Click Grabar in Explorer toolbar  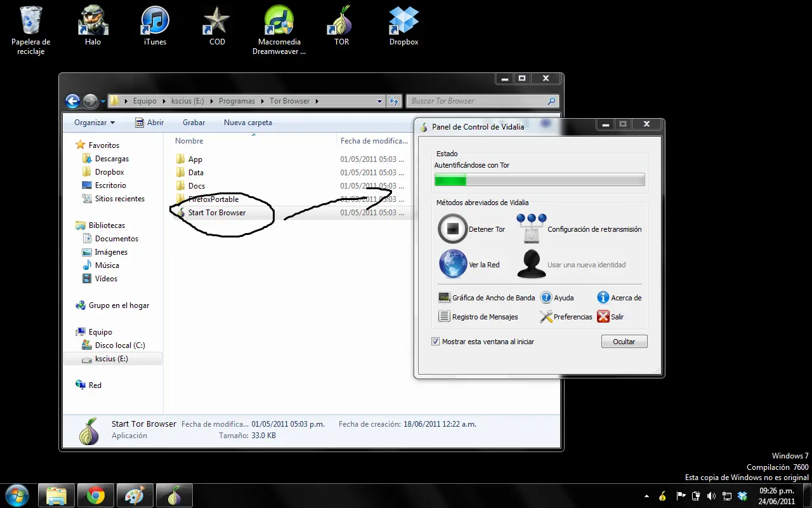coord(193,123)
